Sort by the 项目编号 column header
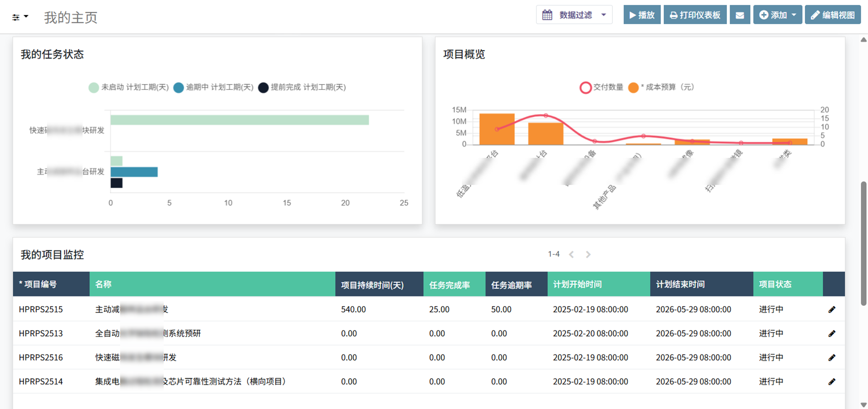868x409 pixels. 51,284
